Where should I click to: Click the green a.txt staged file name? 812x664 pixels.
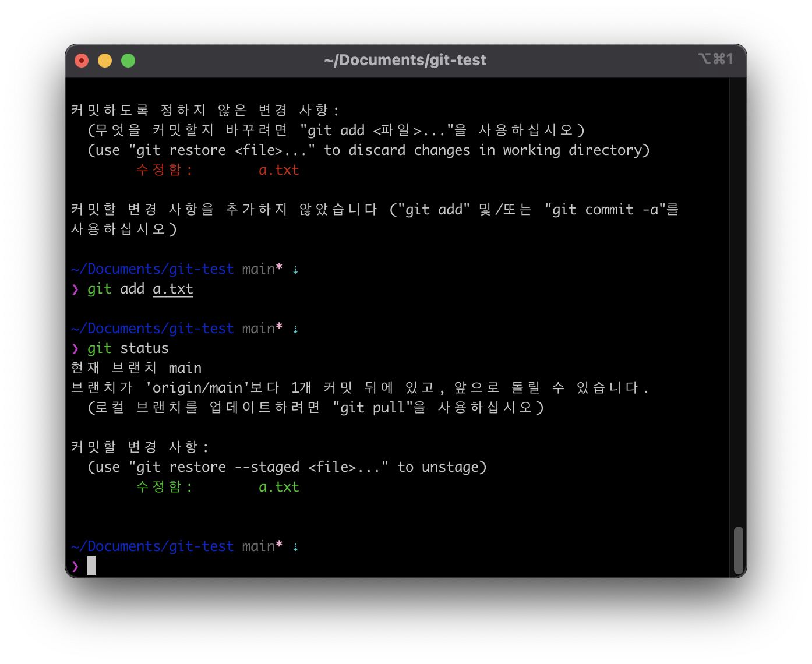point(279,486)
